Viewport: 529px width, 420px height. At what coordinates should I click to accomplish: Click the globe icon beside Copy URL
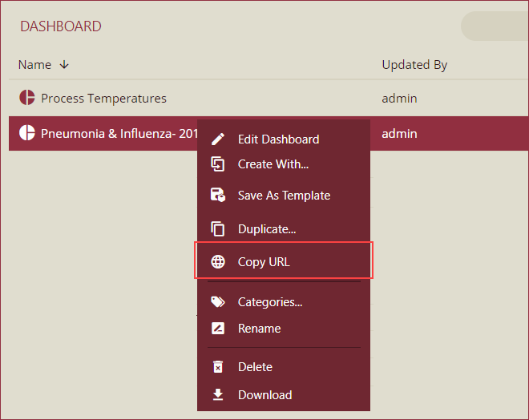pos(218,262)
